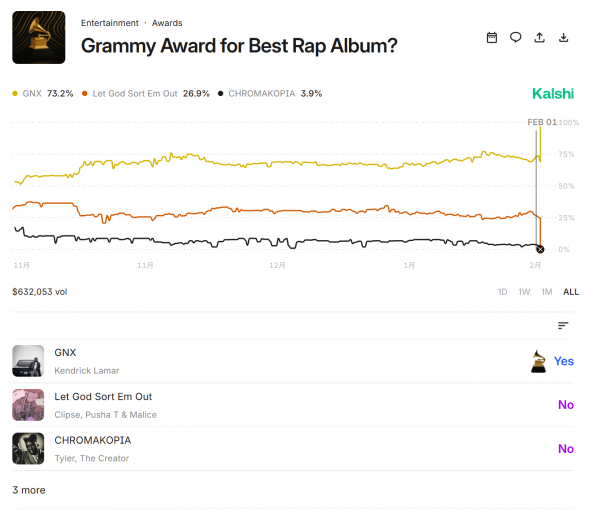This screenshot has height=512, width=600.
Task: Open the Awards category link
Action: (167, 22)
